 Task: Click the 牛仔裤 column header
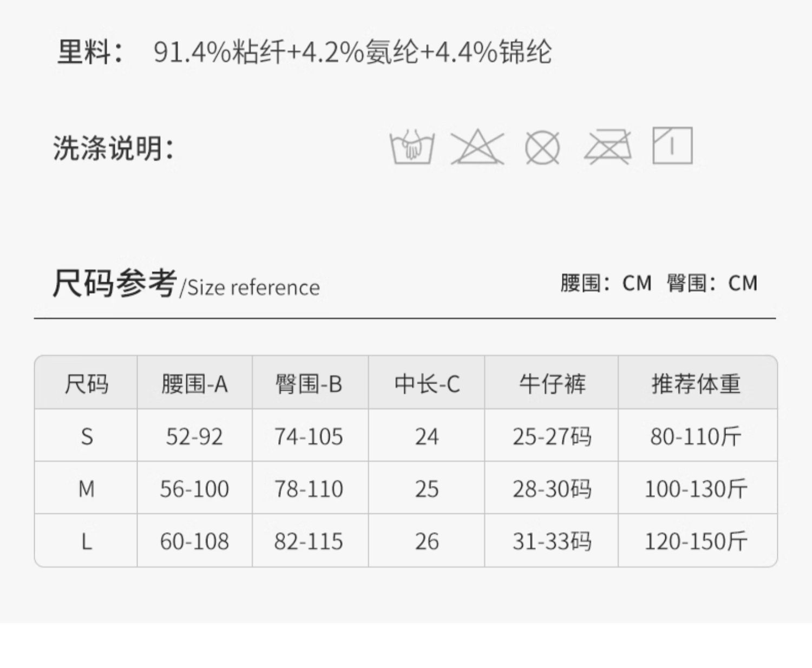pos(552,384)
